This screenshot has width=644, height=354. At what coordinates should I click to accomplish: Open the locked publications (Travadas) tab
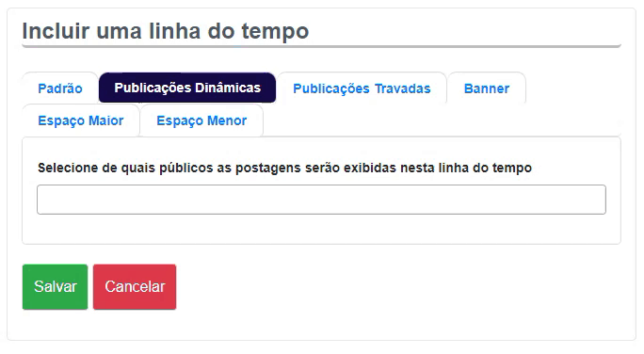pyautogui.click(x=362, y=88)
